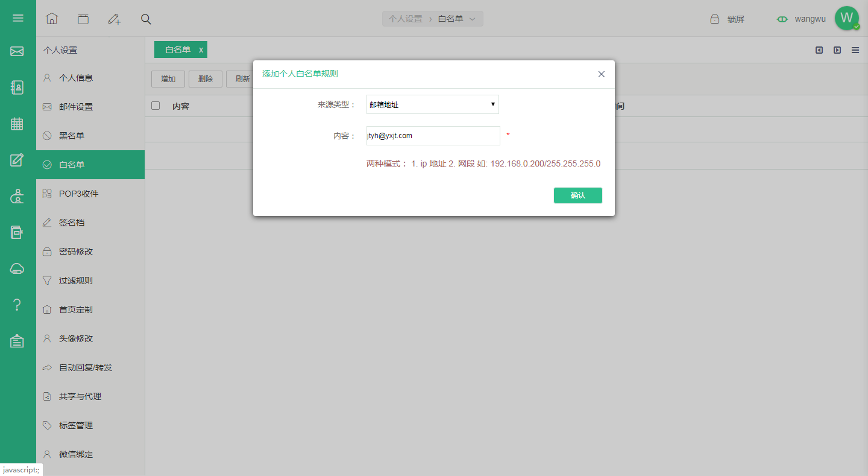Open 首页定制 in settings menu

point(90,309)
